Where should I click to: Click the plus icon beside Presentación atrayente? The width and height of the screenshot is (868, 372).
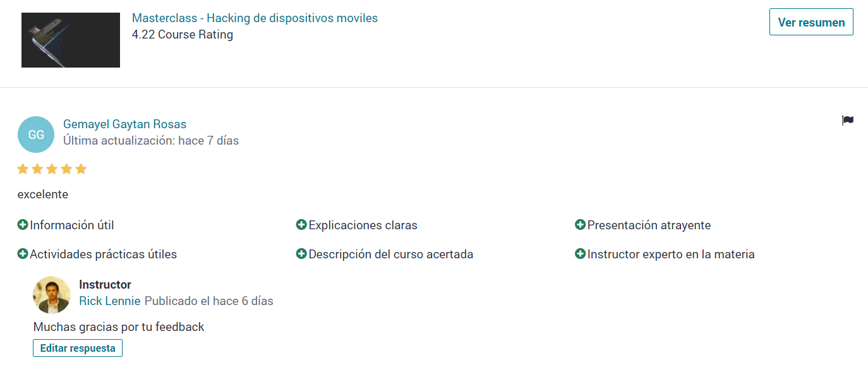click(580, 225)
